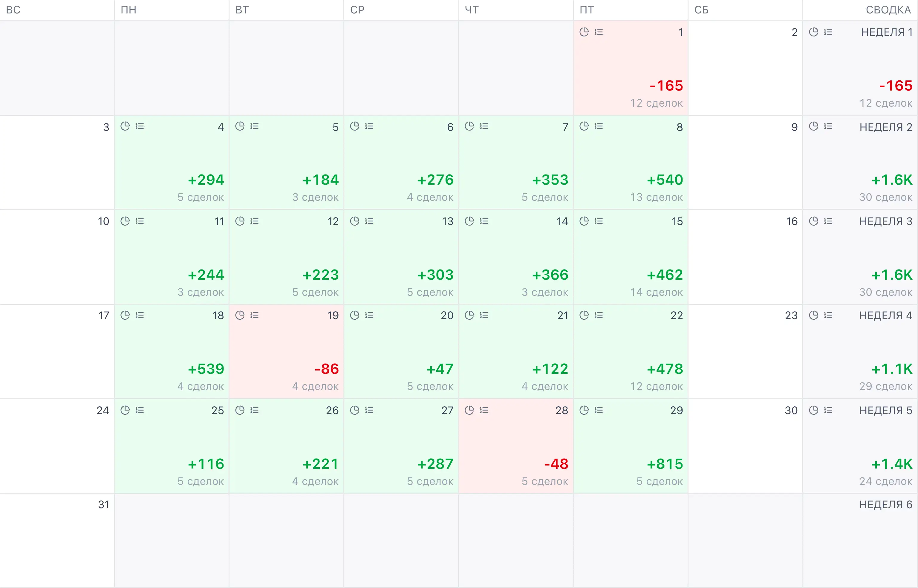
Task: Open trade list icon on day 4
Action: (140, 126)
